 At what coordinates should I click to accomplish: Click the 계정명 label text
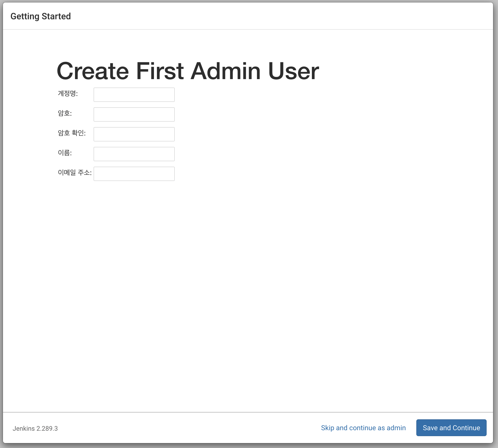[68, 93]
